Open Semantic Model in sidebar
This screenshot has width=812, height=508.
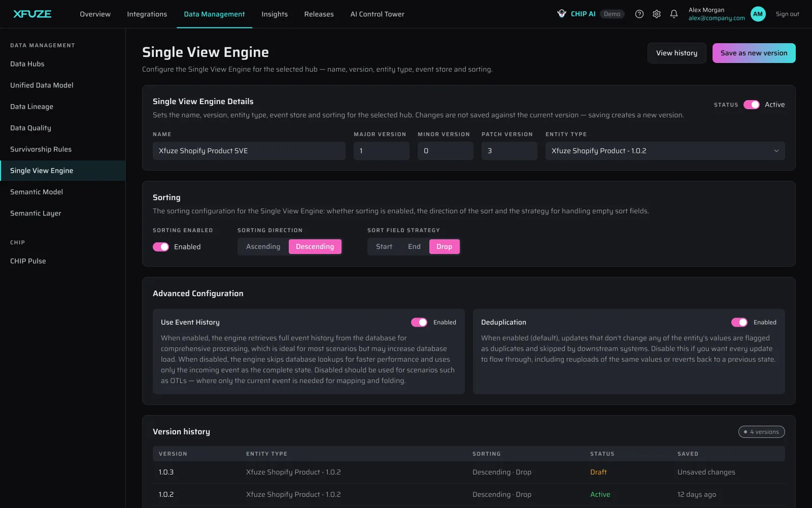click(62, 192)
